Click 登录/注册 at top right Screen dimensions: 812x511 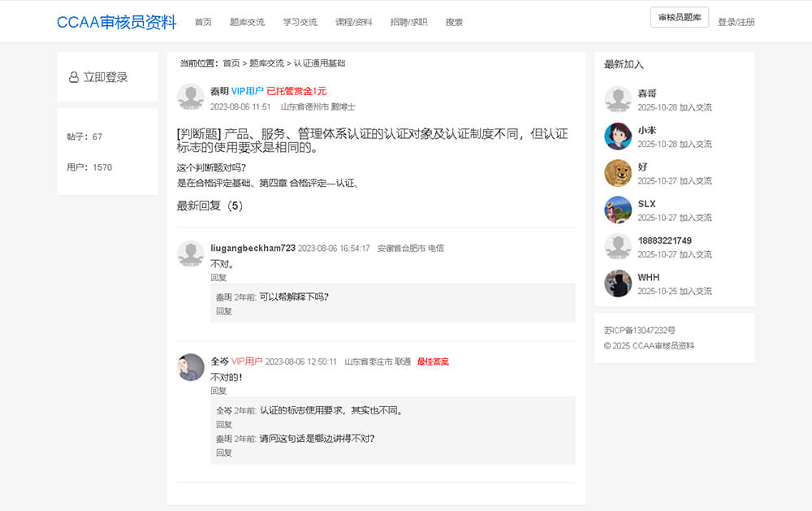(x=736, y=22)
